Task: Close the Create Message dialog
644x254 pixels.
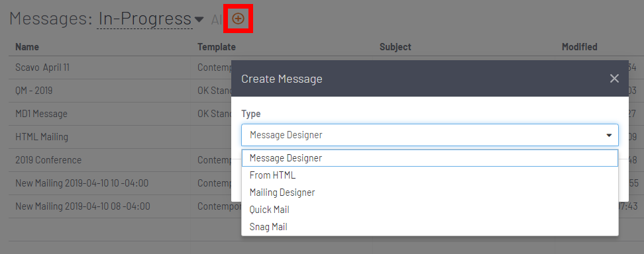Action: point(614,78)
